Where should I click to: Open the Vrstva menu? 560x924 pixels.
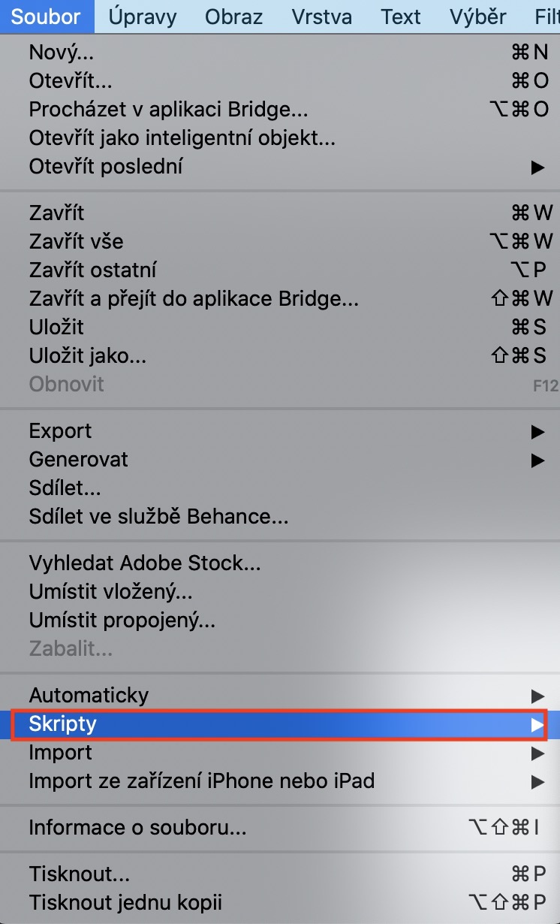tap(321, 17)
